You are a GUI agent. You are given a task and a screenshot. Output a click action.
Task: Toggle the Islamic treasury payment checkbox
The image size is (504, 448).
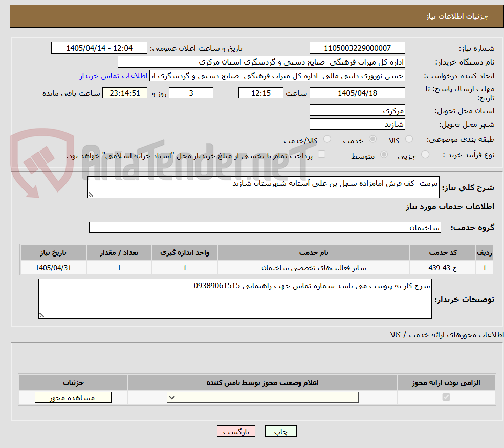pos(321,154)
